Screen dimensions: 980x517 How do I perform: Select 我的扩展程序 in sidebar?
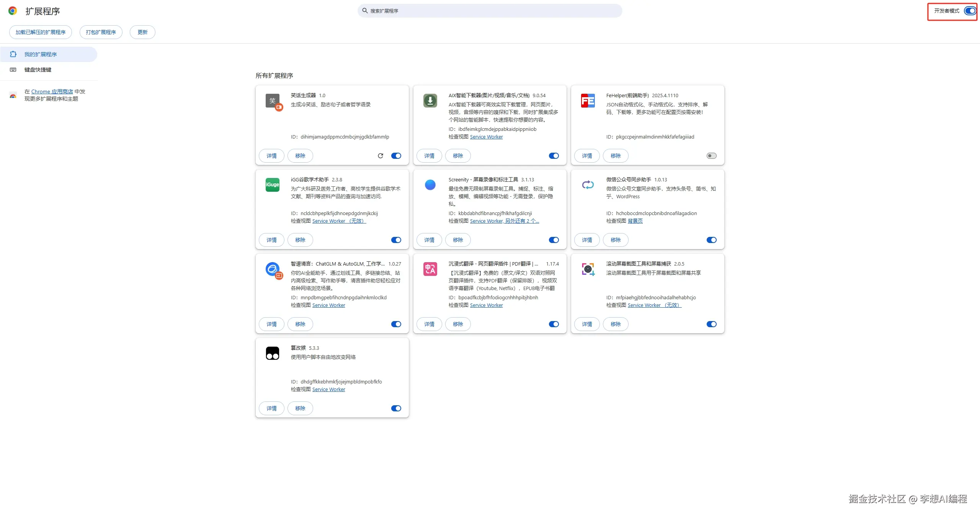41,54
